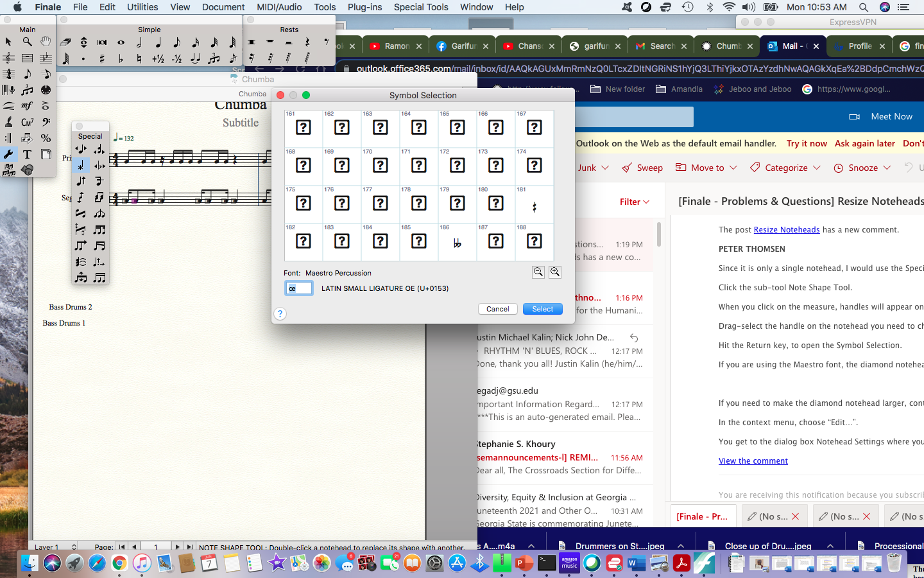The height and width of the screenshot is (578, 924).
Task: Open the Plug-ins menu
Action: (x=364, y=7)
